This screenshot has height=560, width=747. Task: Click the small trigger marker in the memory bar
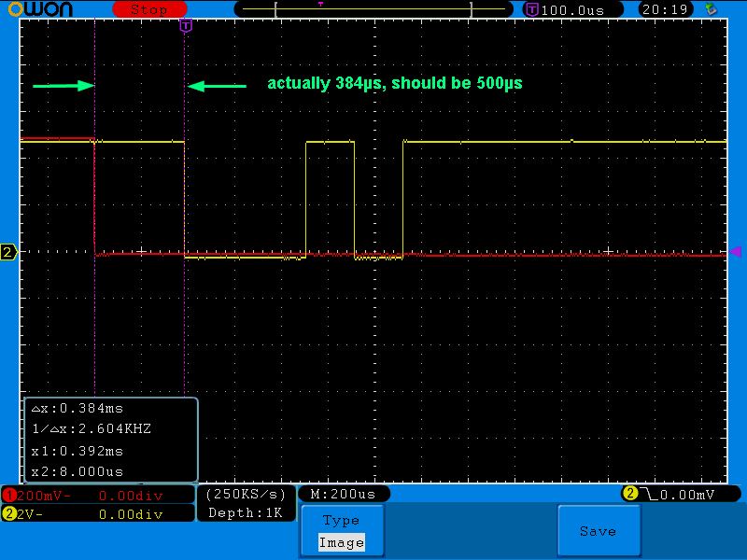(x=320, y=4)
